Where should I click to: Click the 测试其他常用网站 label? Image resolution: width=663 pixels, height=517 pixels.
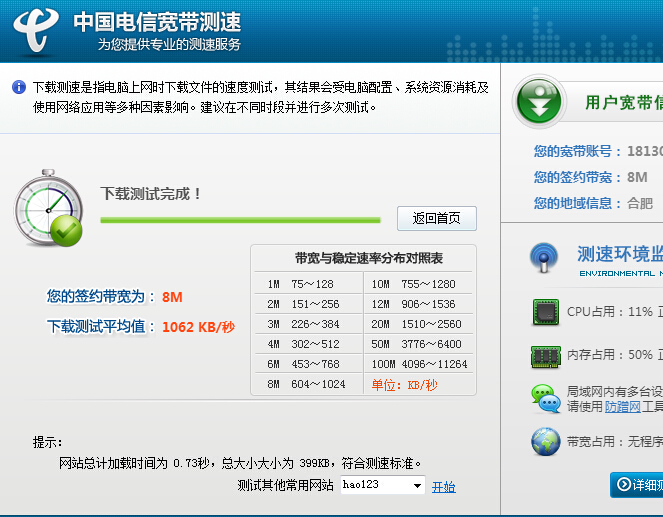click(285, 485)
